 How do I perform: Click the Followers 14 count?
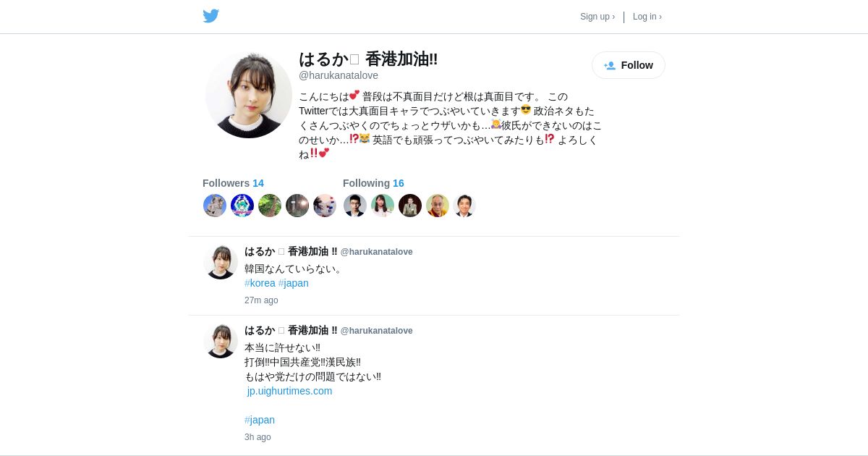[x=233, y=183]
